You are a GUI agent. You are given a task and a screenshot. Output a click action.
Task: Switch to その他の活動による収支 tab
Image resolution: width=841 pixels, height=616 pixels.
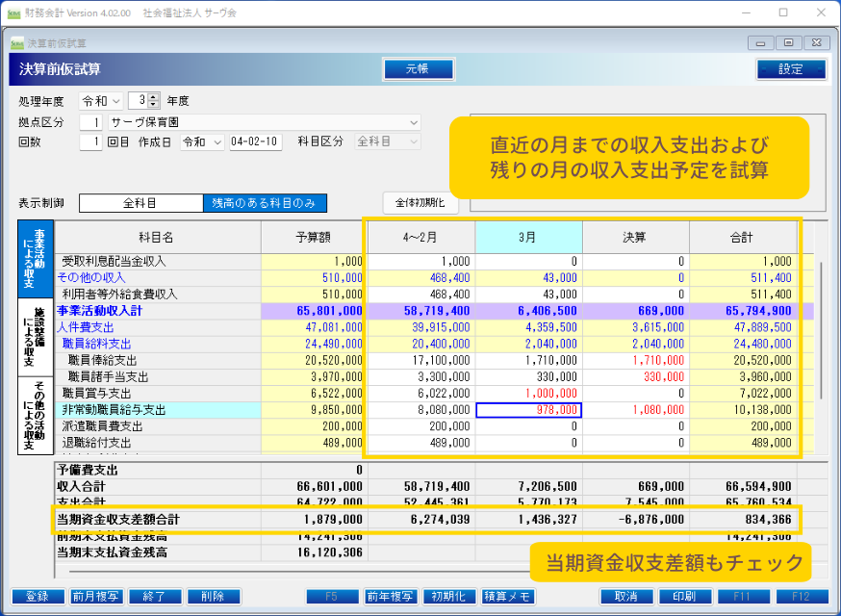(x=36, y=415)
